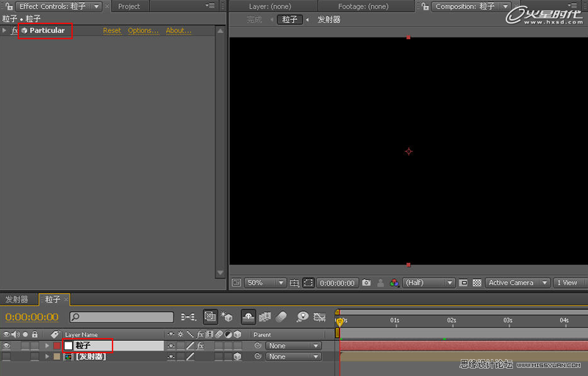Switch to the Project tab
Image resolution: width=588 pixels, height=376 pixels.
(129, 7)
